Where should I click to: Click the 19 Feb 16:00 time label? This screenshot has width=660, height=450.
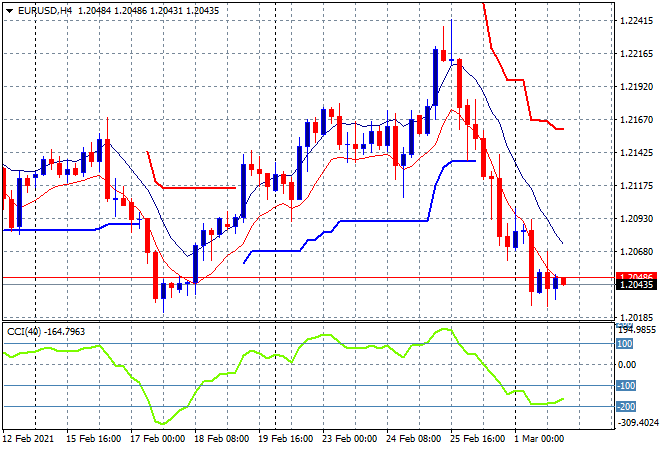(x=285, y=439)
